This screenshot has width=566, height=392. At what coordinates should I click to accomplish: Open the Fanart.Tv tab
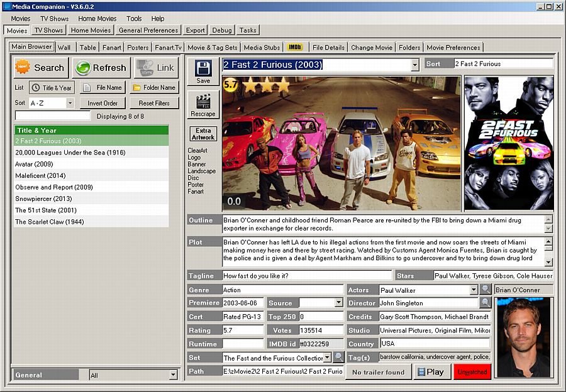(x=168, y=47)
